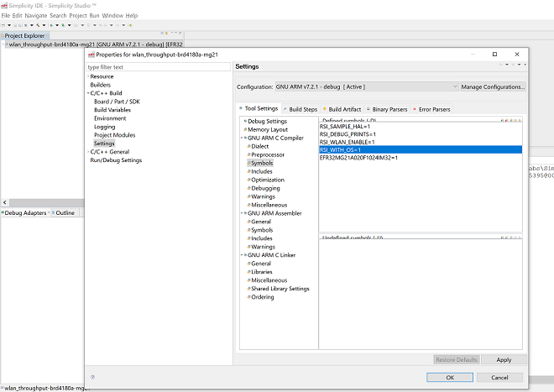The image size is (554, 392).
Task: Open the Project menu
Action: (78, 15)
